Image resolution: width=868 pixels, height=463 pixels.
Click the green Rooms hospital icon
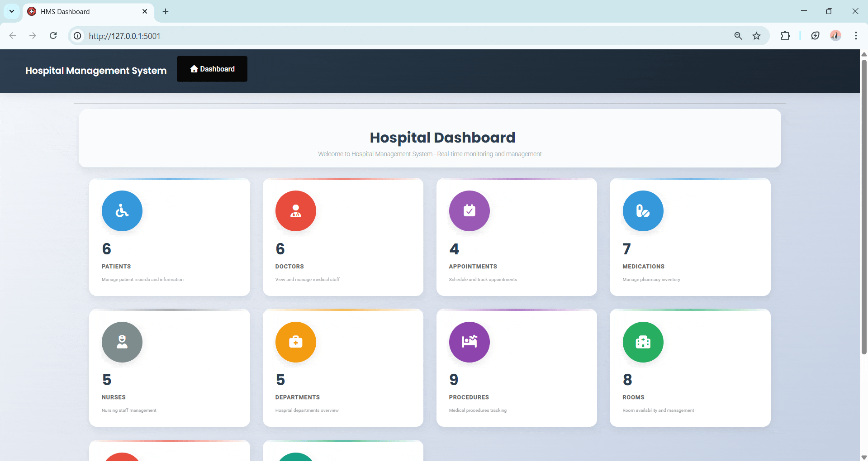point(643,342)
